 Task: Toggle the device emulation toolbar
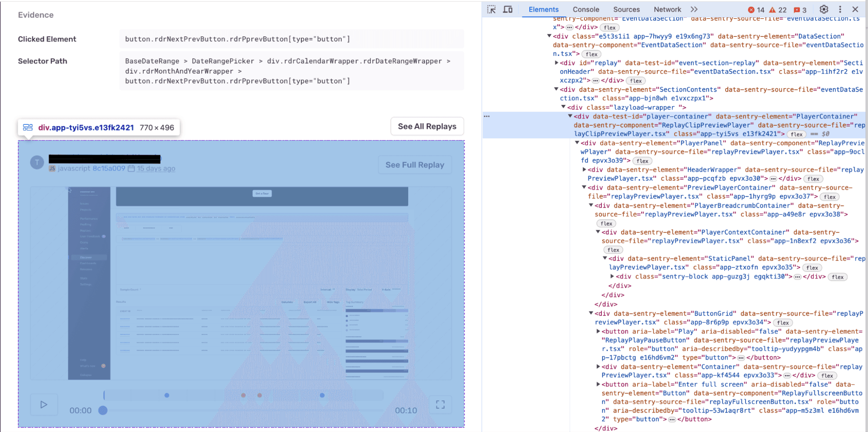[508, 9]
